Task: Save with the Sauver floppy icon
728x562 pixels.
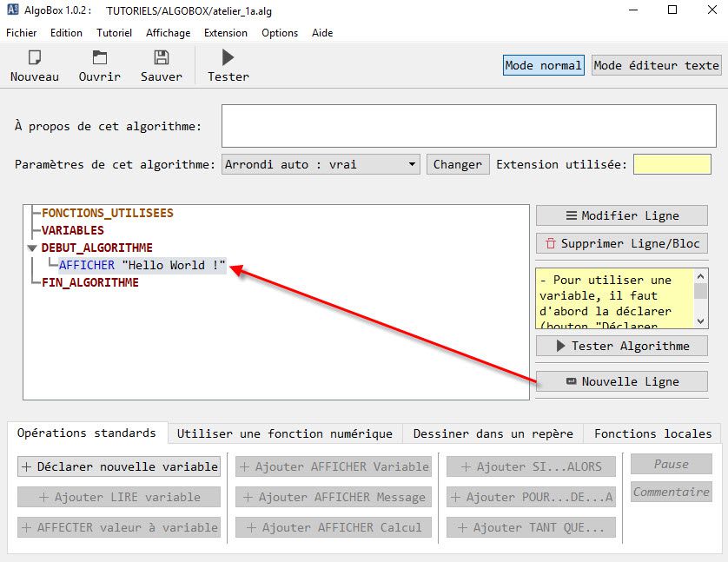Action: [161, 58]
